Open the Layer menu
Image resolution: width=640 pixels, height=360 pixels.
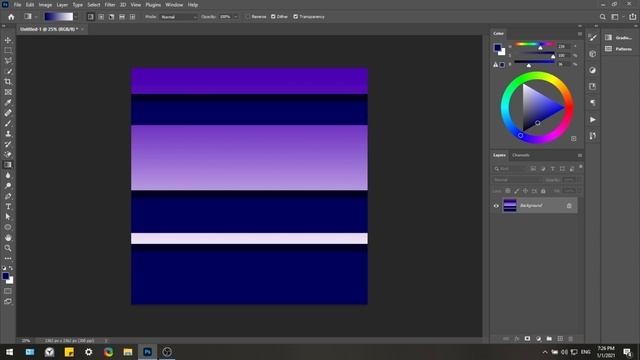[62, 5]
